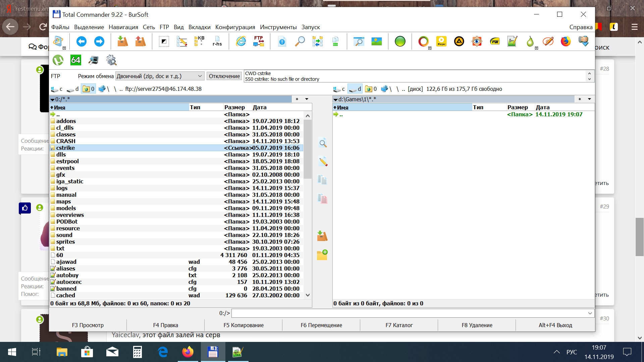The height and width of the screenshot is (362, 644).
Task: Open right panel path history arrow
Action: pos(589,99)
